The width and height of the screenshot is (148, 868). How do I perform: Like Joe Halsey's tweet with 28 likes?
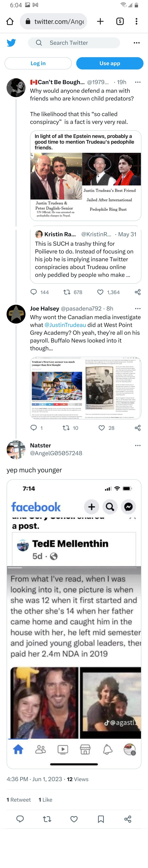tap(101, 428)
